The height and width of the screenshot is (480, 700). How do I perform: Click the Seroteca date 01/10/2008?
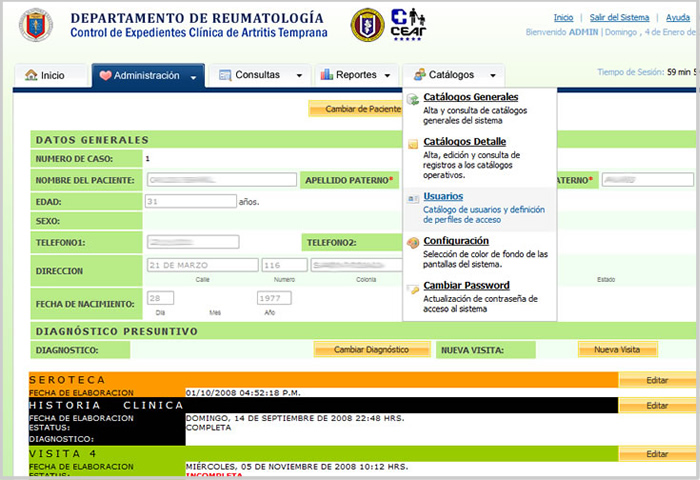[243, 392]
